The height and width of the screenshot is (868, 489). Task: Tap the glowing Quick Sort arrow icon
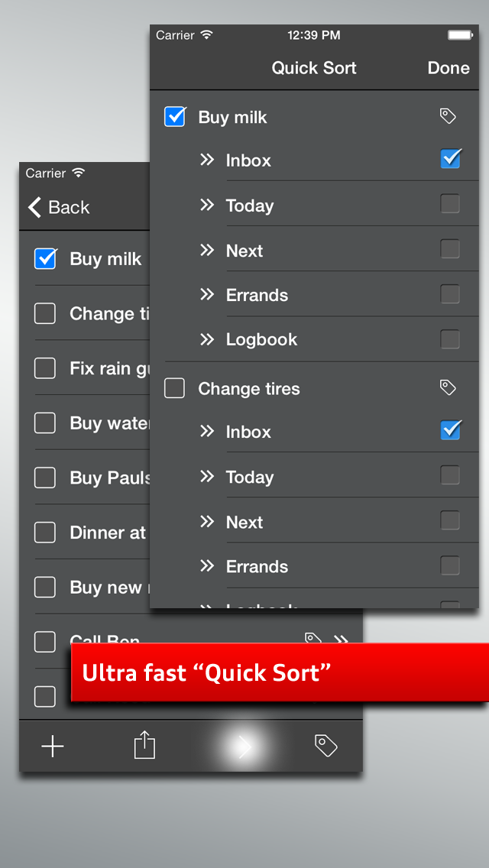[x=244, y=747]
